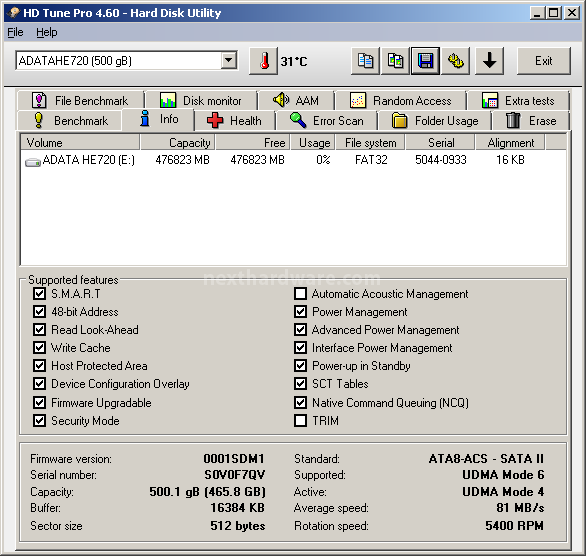Click the Alignment column header
This screenshot has width=586, height=556.
point(510,143)
